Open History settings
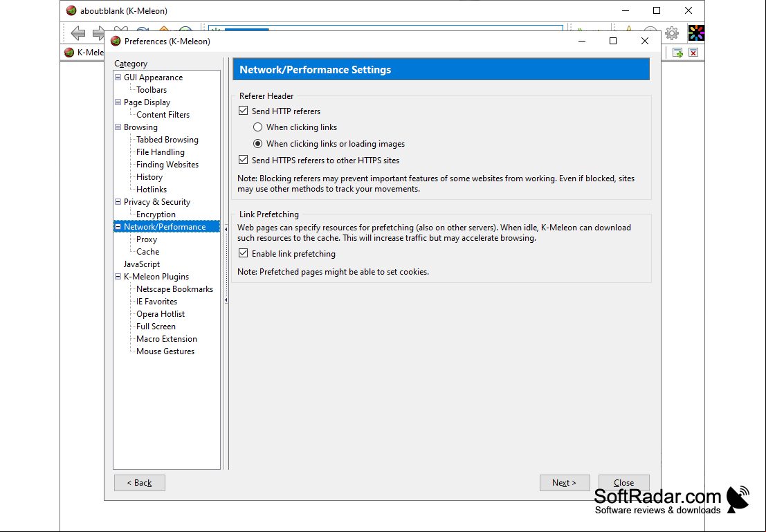Image resolution: width=766 pixels, height=532 pixels. tap(149, 177)
